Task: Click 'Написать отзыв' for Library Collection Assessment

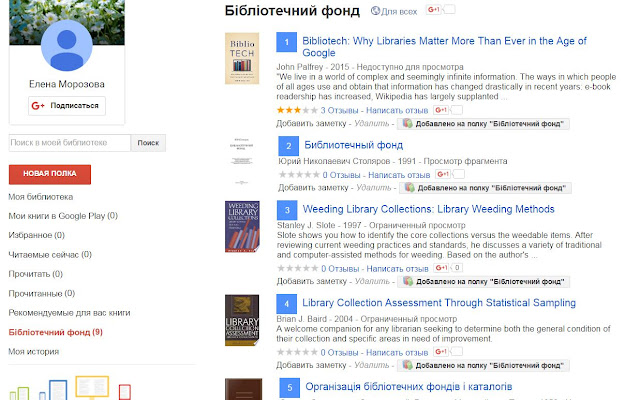Action: (x=397, y=352)
